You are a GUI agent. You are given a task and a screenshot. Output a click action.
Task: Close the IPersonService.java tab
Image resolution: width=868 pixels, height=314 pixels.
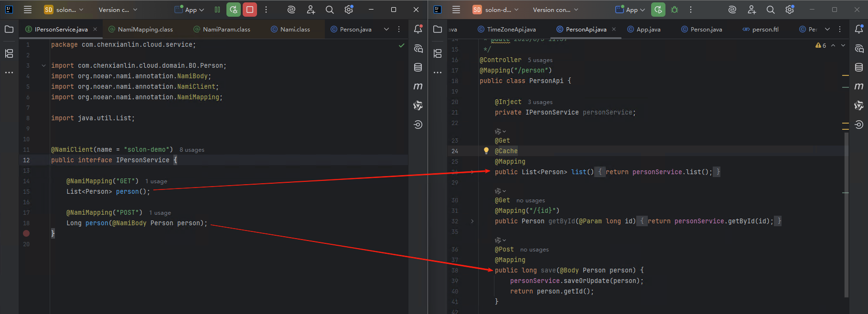coord(95,29)
